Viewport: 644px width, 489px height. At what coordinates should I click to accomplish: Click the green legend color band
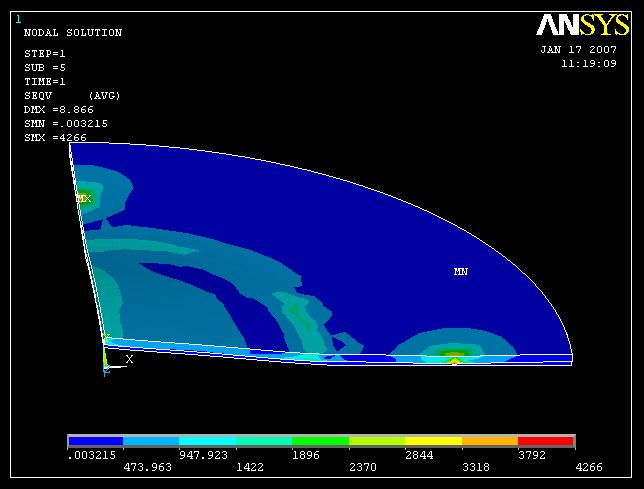click(x=320, y=441)
